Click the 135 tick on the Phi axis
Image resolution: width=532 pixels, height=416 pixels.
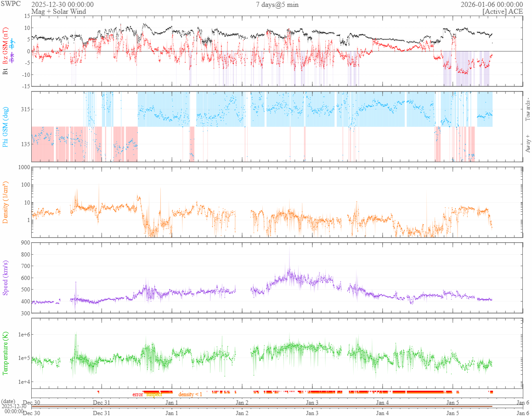coord(26,144)
